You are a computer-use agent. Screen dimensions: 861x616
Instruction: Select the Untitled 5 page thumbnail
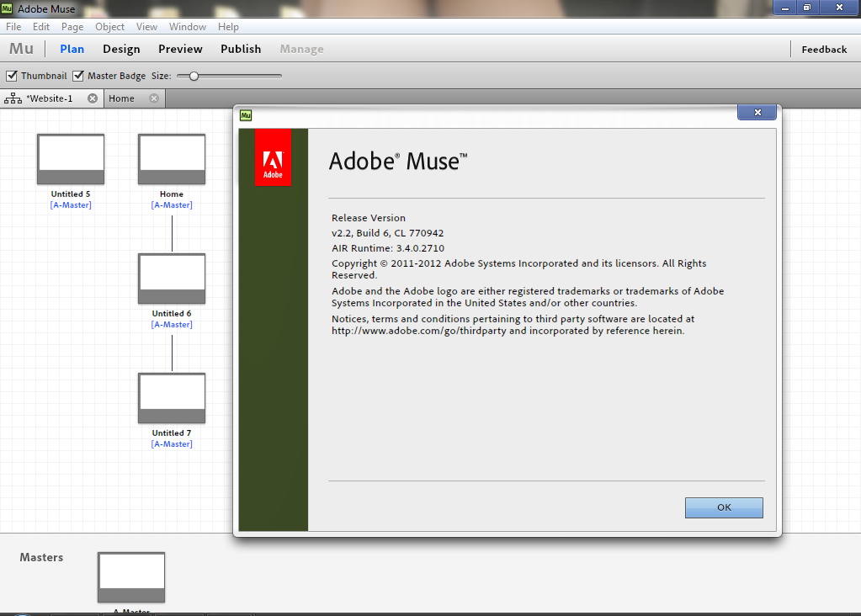pos(71,159)
